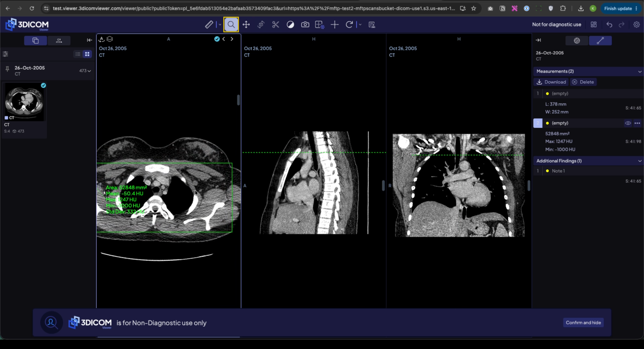The width and height of the screenshot is (644, 349).
Task: Switch series panel to list view
Action: point(78,54)
